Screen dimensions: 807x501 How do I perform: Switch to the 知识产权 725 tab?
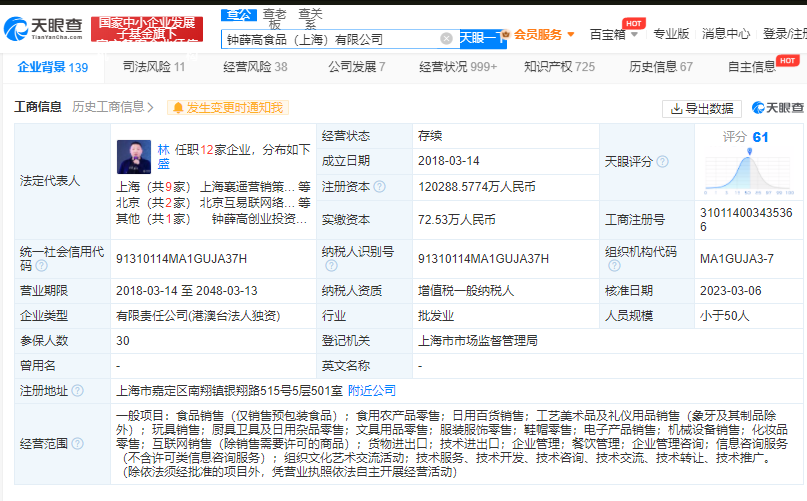point(559,67)
